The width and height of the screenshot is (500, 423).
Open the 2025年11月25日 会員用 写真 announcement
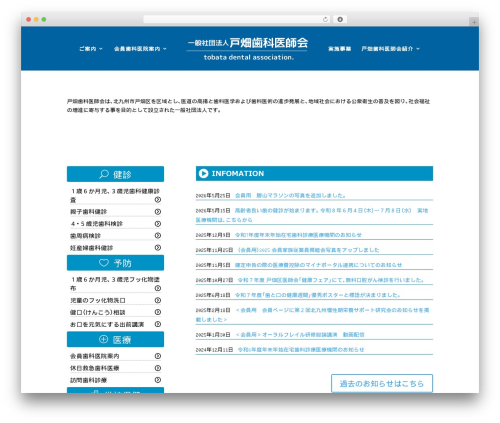308,250
